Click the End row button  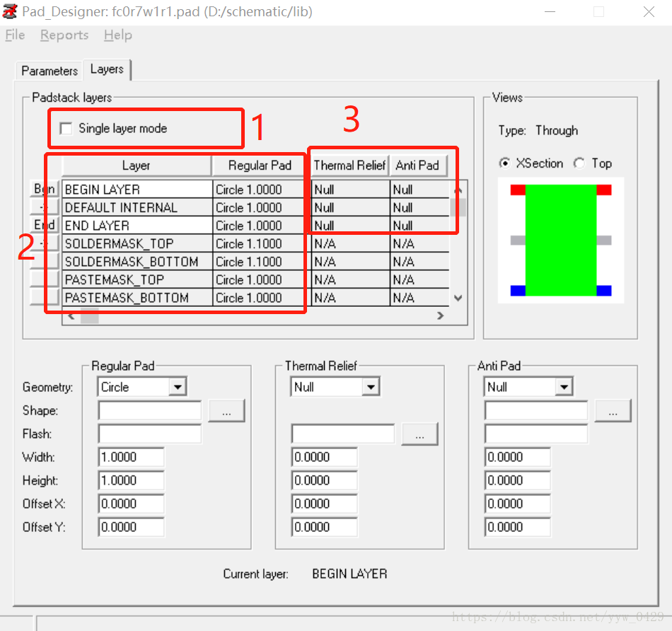[44, 225]
